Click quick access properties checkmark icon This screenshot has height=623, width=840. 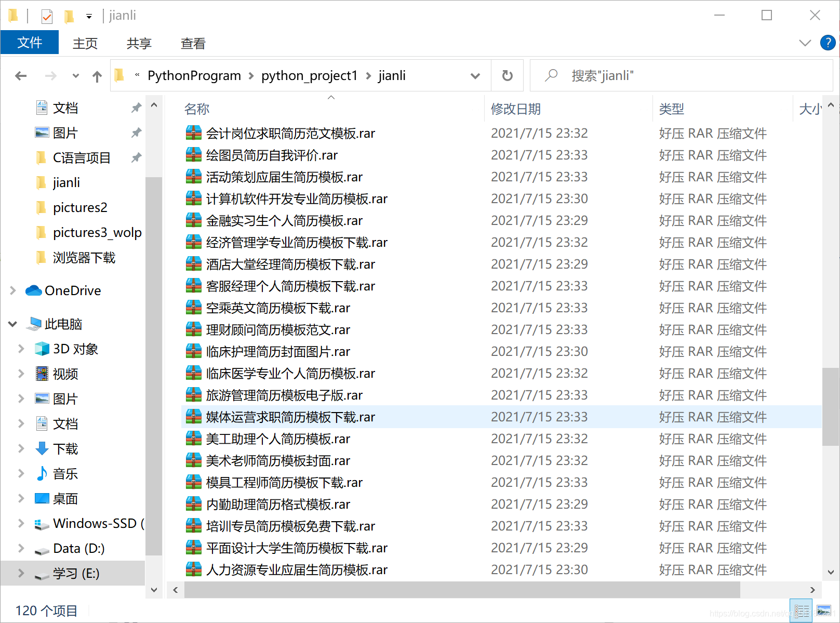pos(47,16)
